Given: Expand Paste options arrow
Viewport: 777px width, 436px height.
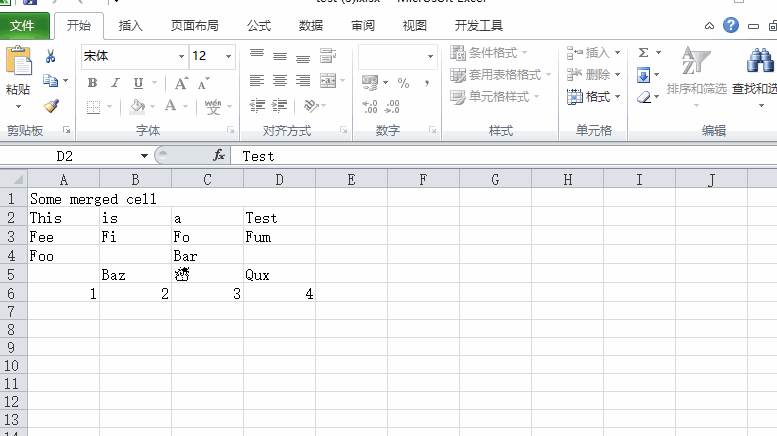Looking at the screenshot, I should click(18, 107).
